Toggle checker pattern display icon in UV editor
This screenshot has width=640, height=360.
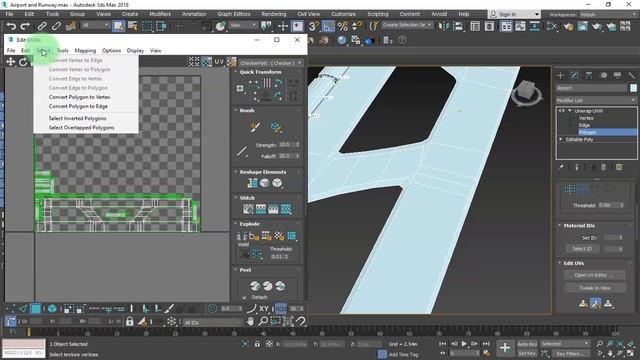coord(232,62)
